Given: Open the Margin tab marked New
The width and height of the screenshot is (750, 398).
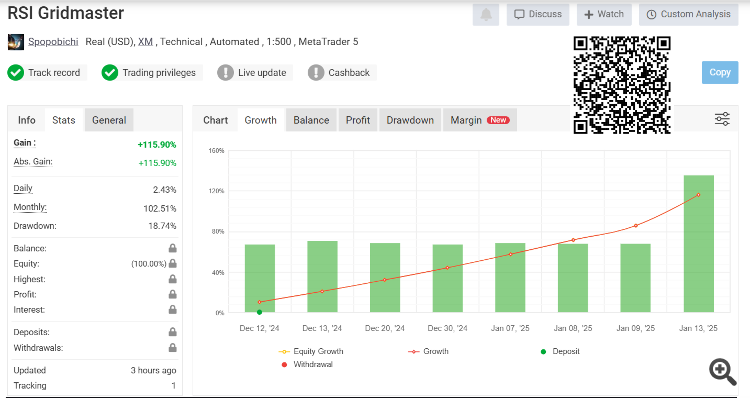Looking at the screenshot, I should coord(480,120).
